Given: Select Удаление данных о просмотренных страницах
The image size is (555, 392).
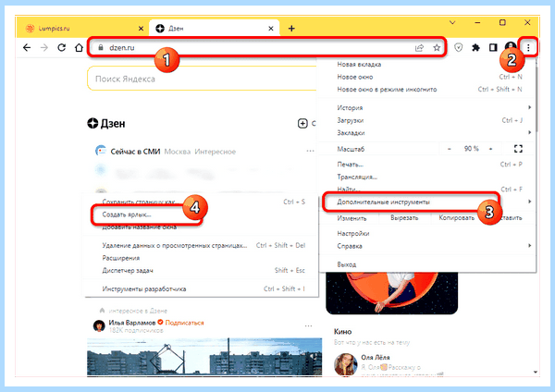Looking at the screenshot, I should (201, 245).
